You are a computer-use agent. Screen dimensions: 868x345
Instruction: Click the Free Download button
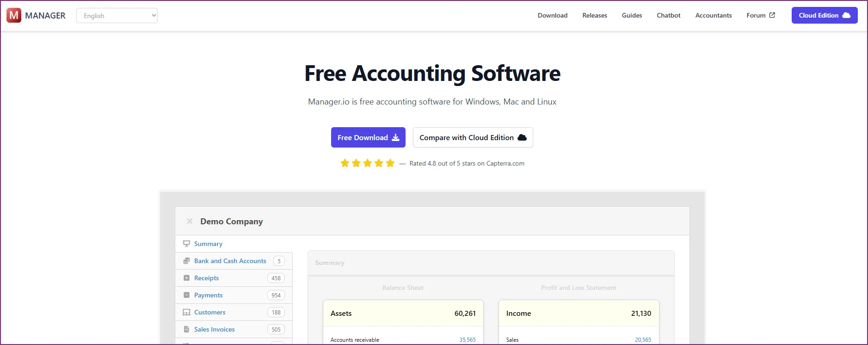point(368,137)
